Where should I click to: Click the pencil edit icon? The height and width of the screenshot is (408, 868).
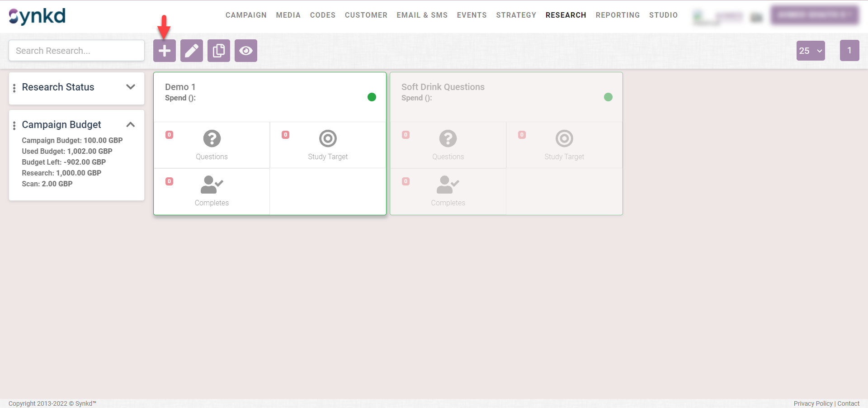(x=192, y=51)
